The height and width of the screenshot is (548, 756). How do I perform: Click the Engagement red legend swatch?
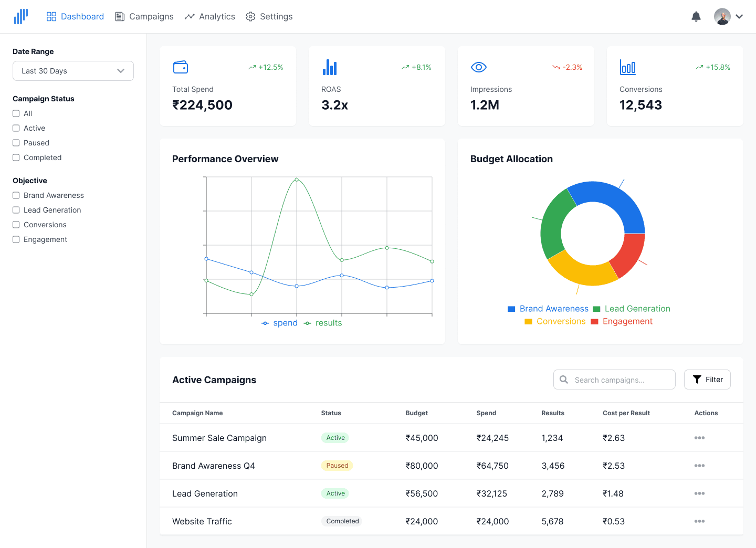pos(594,322)
